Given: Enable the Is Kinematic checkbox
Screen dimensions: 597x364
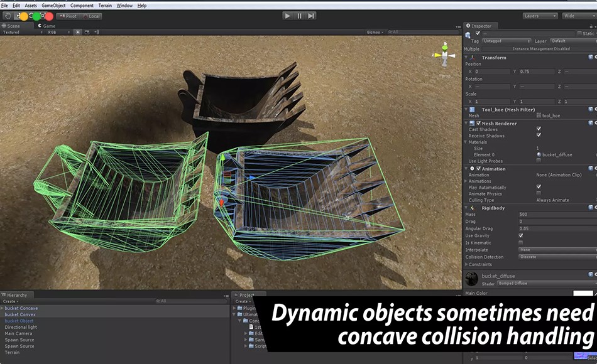Looking at the screenshot, I should click(520, 243).
